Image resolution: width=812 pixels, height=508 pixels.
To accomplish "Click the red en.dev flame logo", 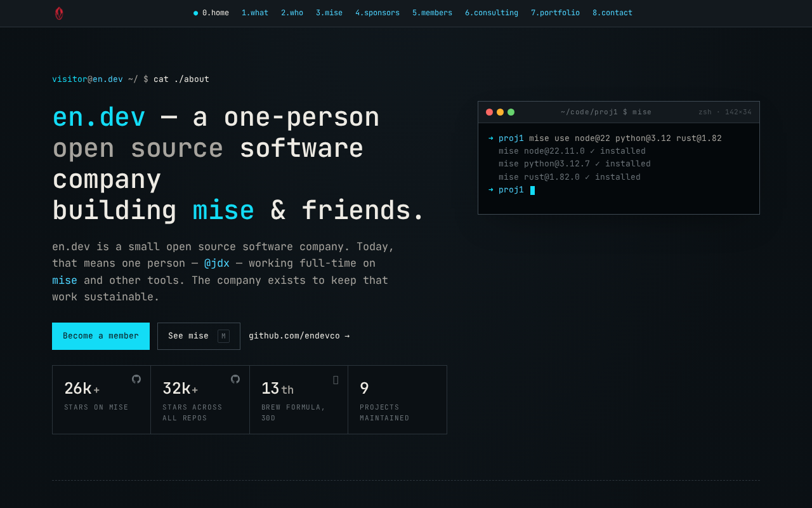I will tap(59, 13).
